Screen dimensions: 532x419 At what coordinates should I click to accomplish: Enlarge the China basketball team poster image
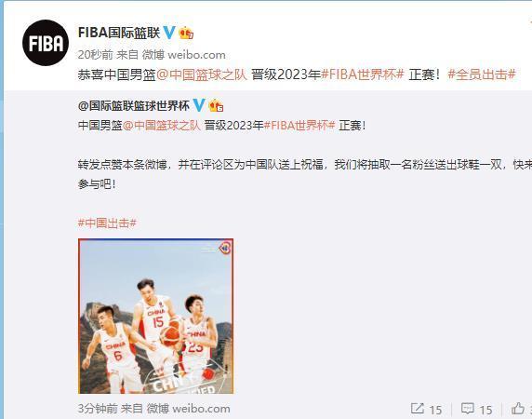155,317
